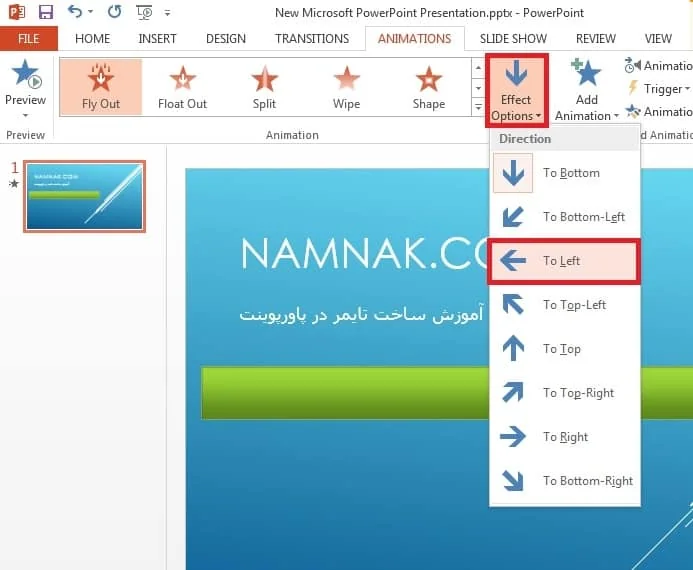
Task: Click the Persian subtitle text on slide
Action: (x=361, y=315)
